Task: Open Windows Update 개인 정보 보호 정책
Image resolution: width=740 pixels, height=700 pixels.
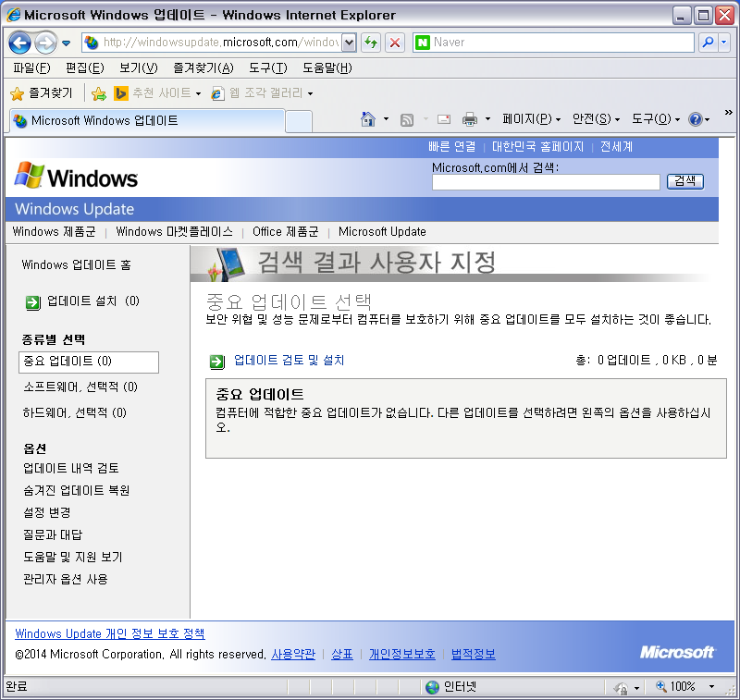Action: (110, 633)
